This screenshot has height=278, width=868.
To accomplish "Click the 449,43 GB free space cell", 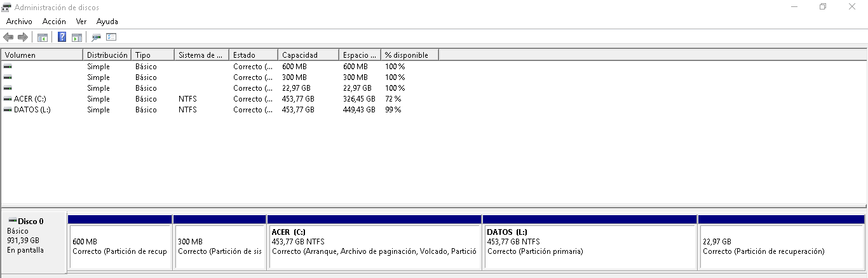I will tap(359, 110).
